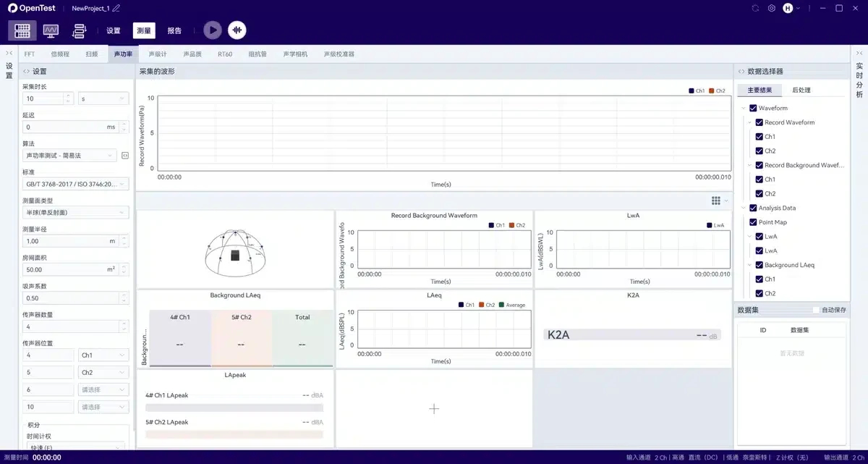Viewport: 868px width, 464px height.
Task: Open the audio waveform recorder icon
Action: point(237,30)
